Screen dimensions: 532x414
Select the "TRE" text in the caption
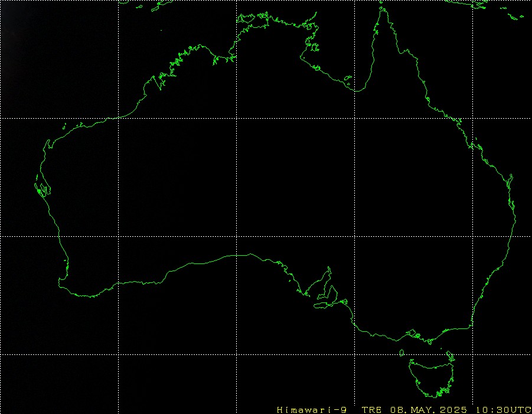pyautogui.click(x=371, y=410)
